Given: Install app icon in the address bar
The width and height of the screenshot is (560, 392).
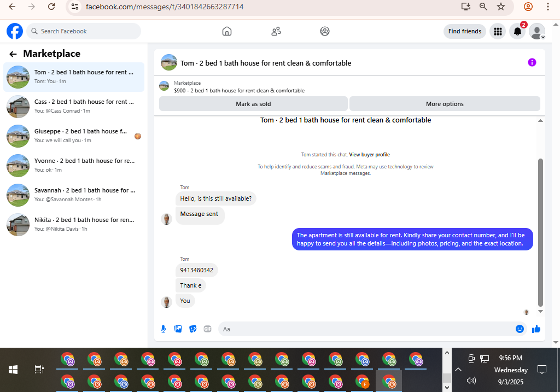Looking at the screenshot, I should pyautogui.click(x=466, y=7).
